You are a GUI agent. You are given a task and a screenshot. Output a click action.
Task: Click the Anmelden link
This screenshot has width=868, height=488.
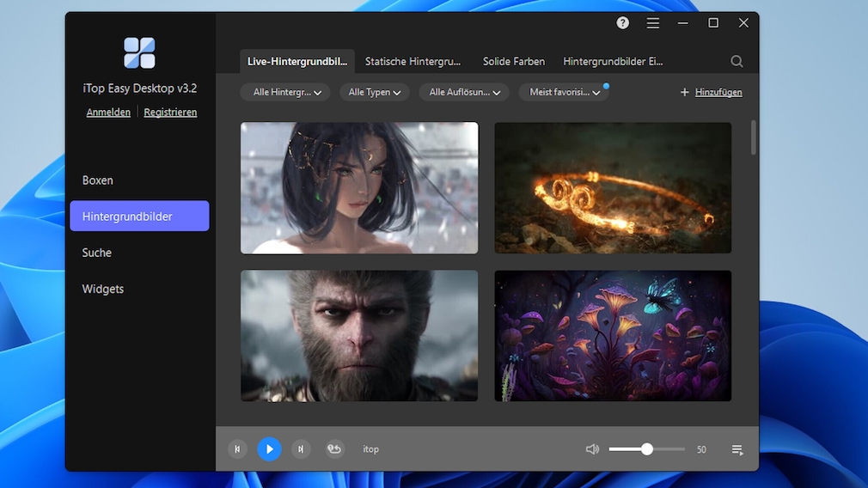tap(108, 113)
